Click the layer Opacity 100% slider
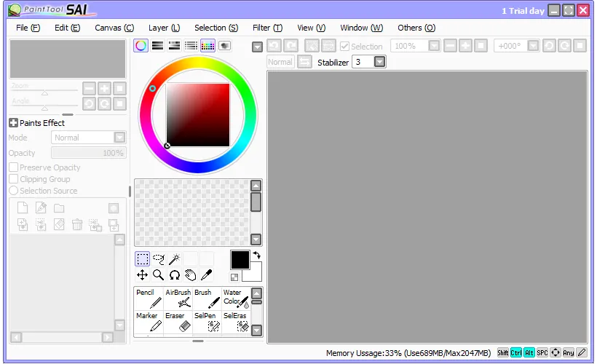The image size is (597, 364). 88,153
